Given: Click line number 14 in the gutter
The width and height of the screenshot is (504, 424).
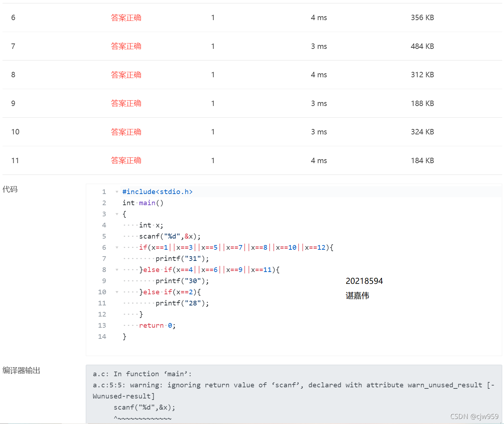Looking at the screenshot, I should 102,337.
